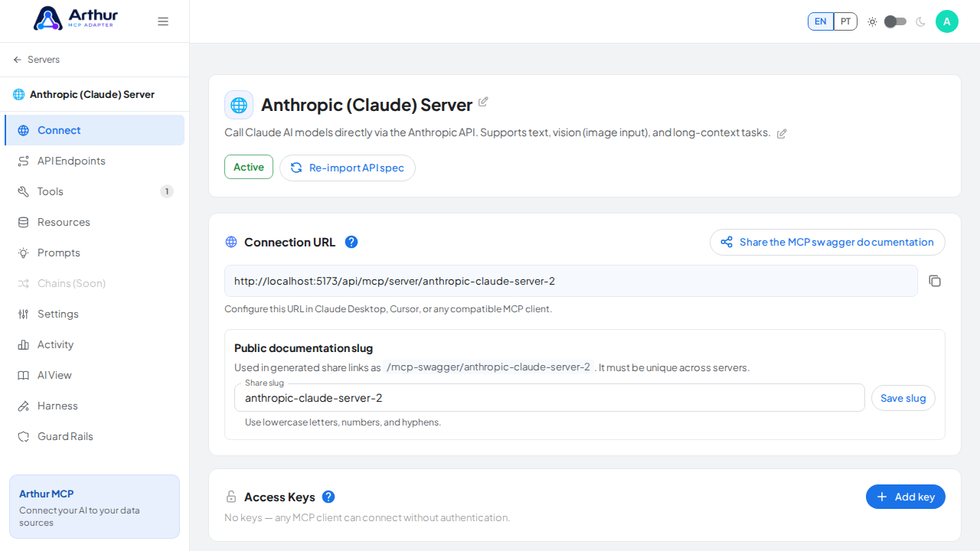Open Guard Rails in the sidebar

coord(94,436)
